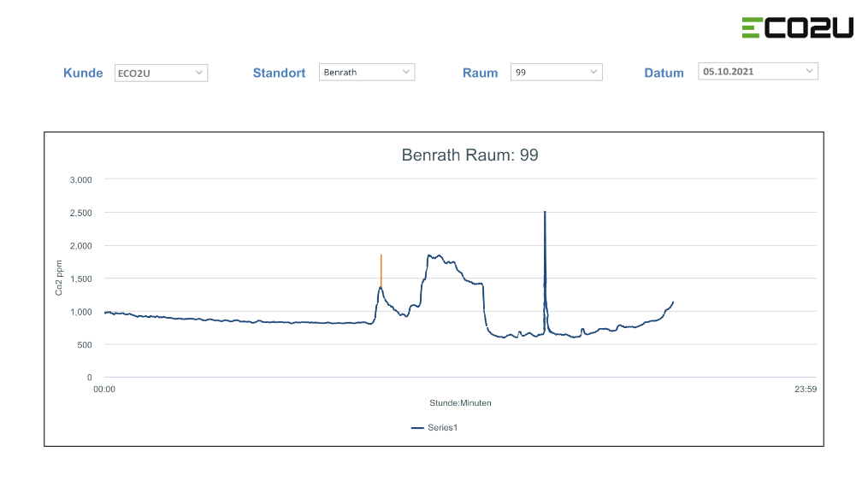The width and height of the screenshot is (868, 481).
Task: Select the Co2 ppm axis title
Action: [59, 279]
